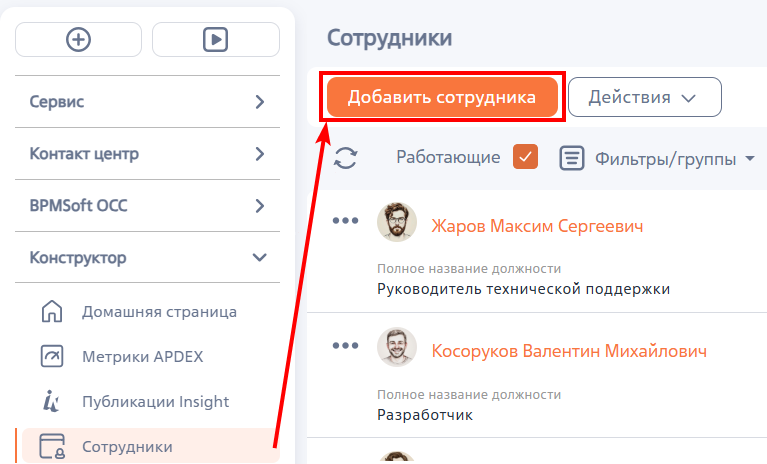
Task: Open three-dots menu for Жаров Максим Сергеевич
Action: (345, 221)
